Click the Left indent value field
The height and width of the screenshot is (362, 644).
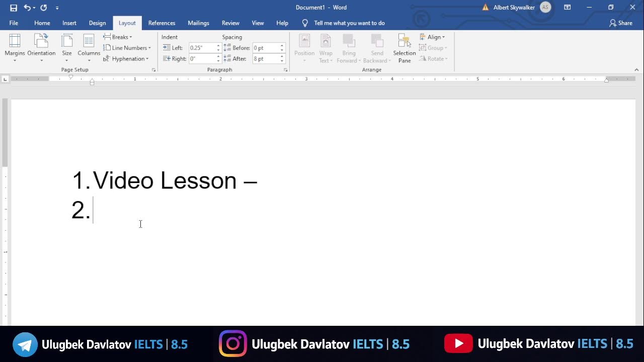(202, 48)
